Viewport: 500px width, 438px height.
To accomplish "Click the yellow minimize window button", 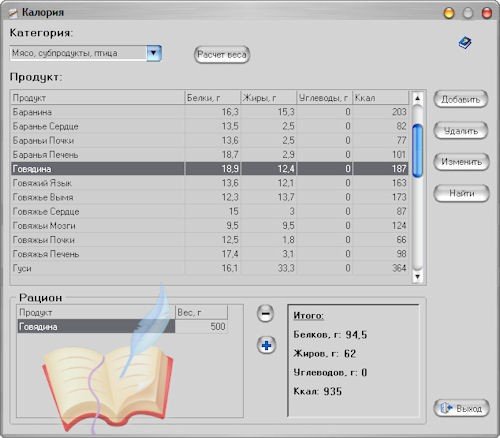I will (x=449, y=13).
